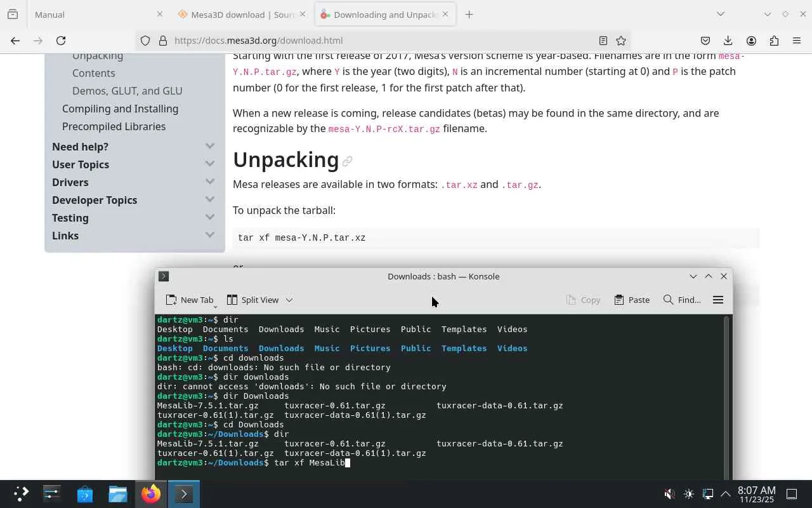This screenshot has width=812, height=508.
Task: View site security lock info
Action: click(163, 41)
